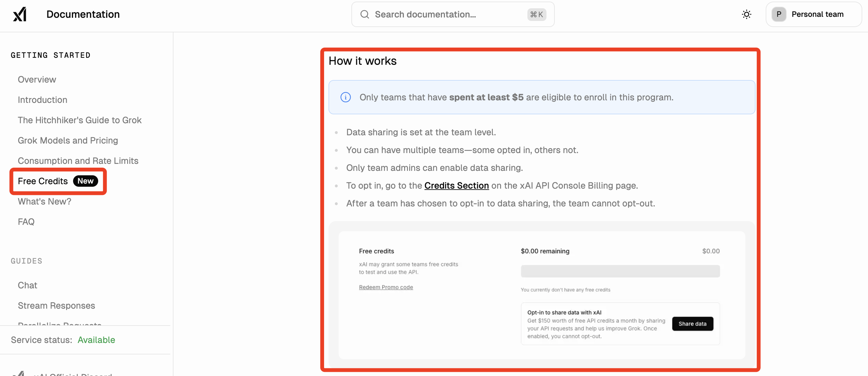Open The Hitchhiker's Guide to Grok
This screenshot has height=376, width=868.
(79, 120)
